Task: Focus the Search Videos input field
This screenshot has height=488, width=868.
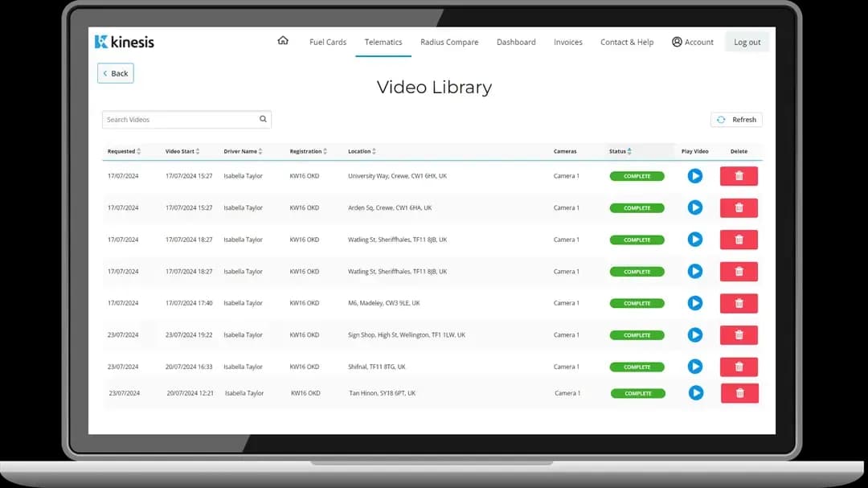Action: 178,120
